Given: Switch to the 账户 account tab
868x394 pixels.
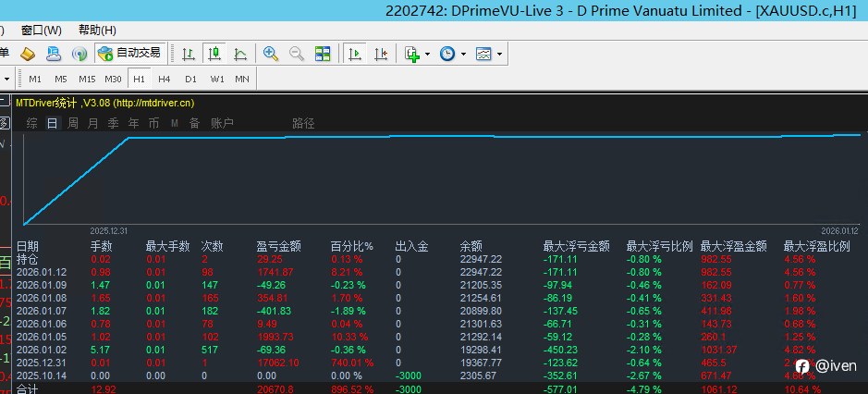Looking at the screenshot, I should (x=222, y=124).
